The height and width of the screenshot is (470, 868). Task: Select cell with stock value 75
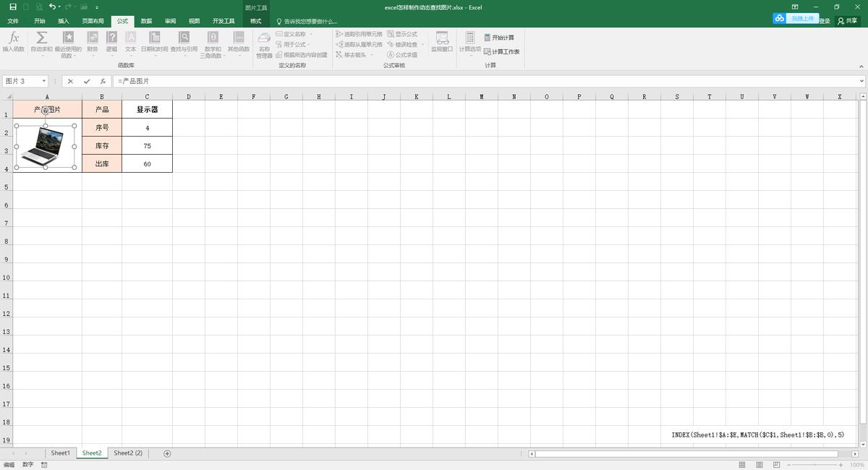coord(147,146)
